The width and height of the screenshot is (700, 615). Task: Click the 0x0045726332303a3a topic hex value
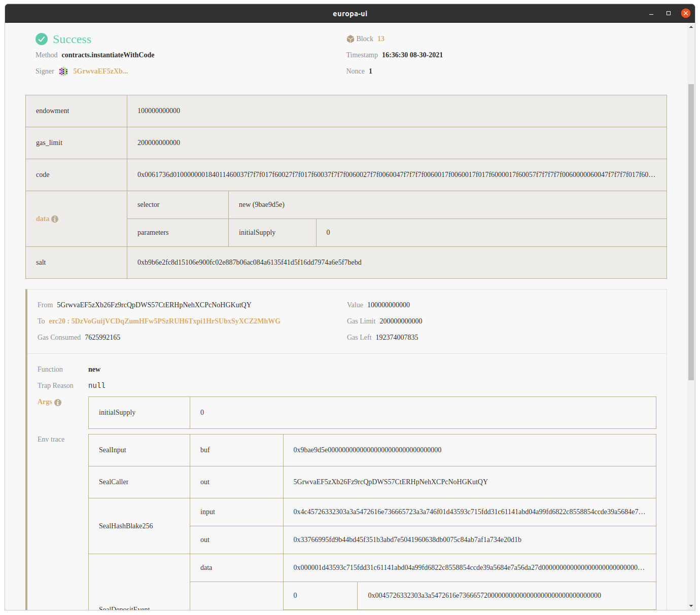(484, 596)
